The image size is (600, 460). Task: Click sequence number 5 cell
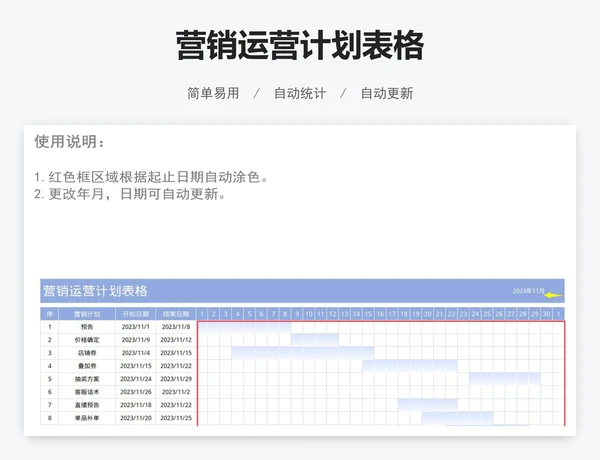click(49, 379)
